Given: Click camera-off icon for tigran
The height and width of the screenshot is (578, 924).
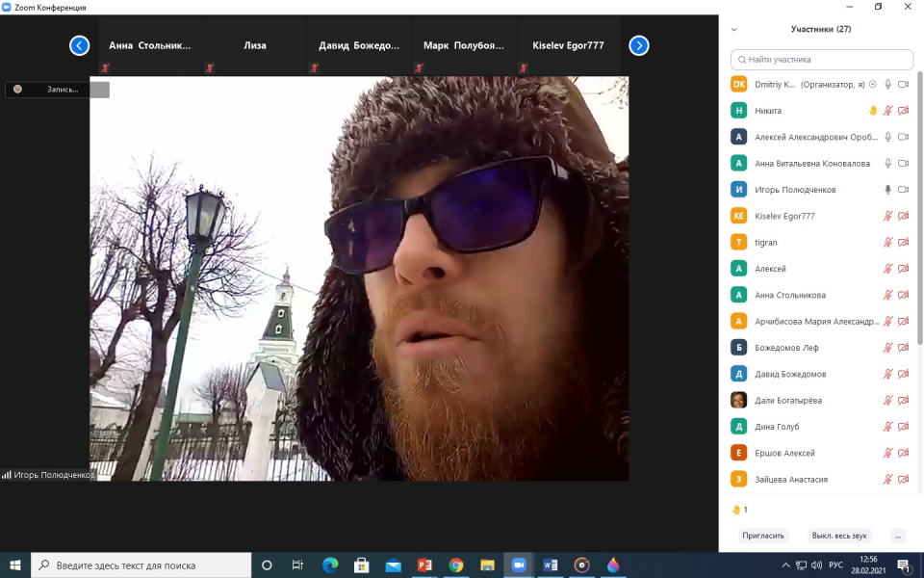Looking at the screenshot, I should coord(904,243).
